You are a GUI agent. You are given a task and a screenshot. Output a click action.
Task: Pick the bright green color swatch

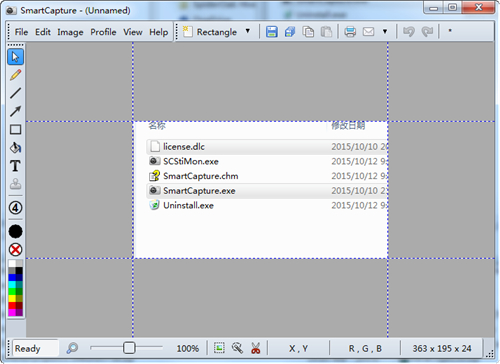coord(12,292)
